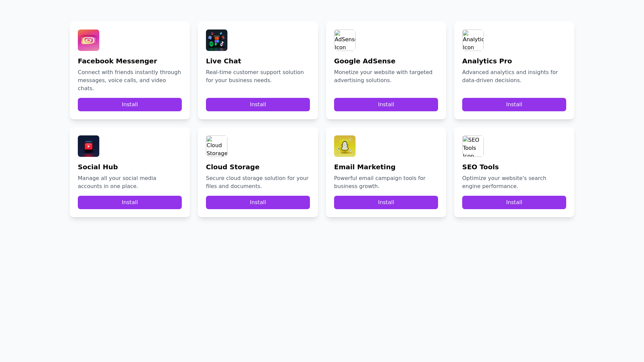Click the Live Chat app icon

pos(217,40)
